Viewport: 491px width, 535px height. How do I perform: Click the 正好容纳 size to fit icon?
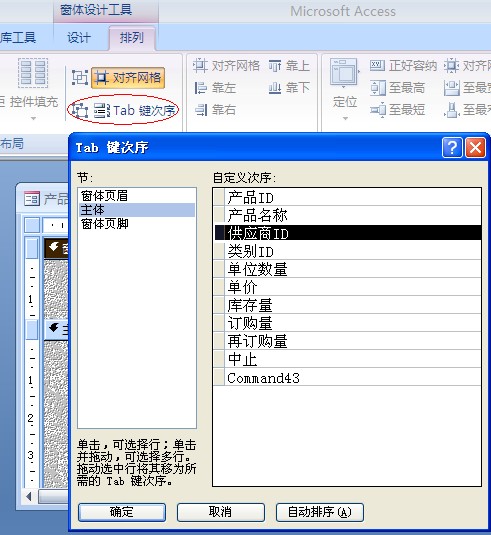tap(377, 66)
